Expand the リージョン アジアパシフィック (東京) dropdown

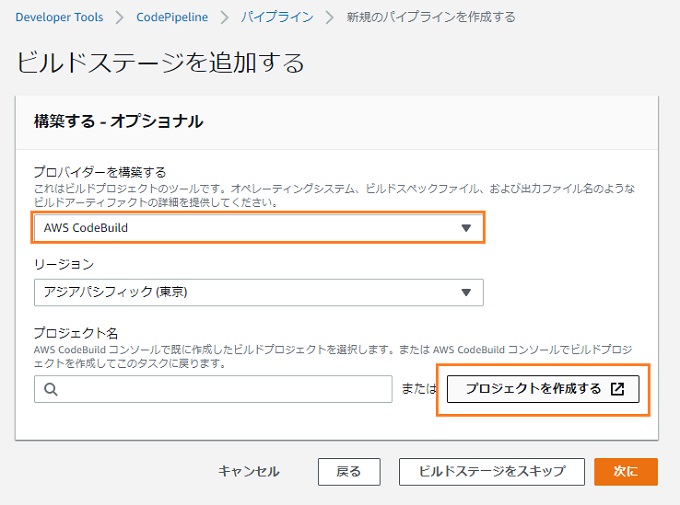coord(258,292)
